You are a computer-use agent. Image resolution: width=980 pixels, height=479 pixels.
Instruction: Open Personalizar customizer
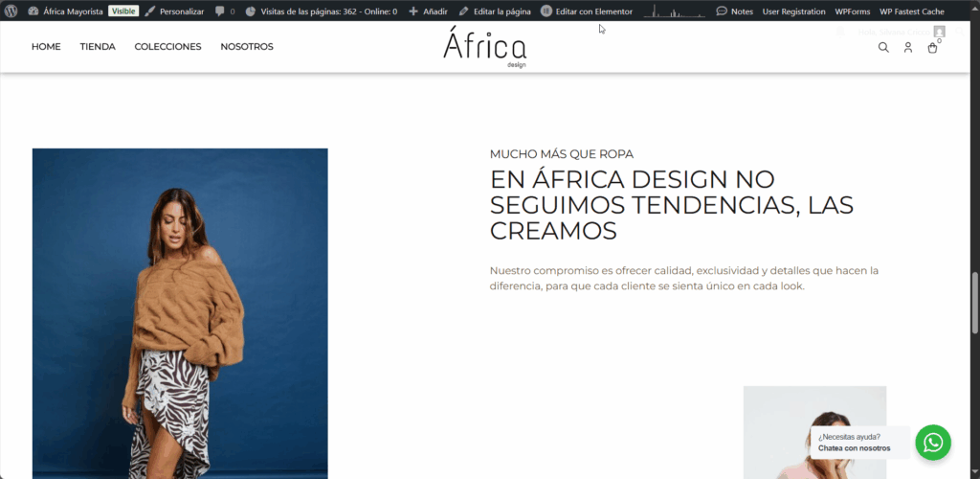click(x=174, y=11)
